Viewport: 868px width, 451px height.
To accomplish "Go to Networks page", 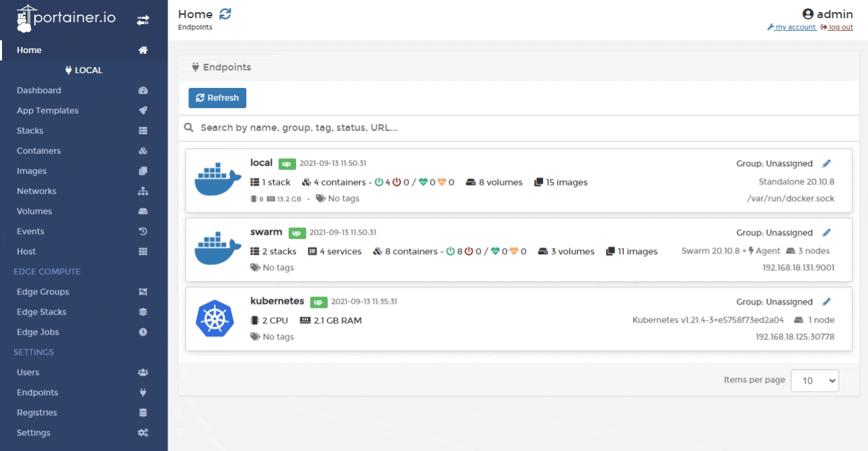I will pos(36,192).
